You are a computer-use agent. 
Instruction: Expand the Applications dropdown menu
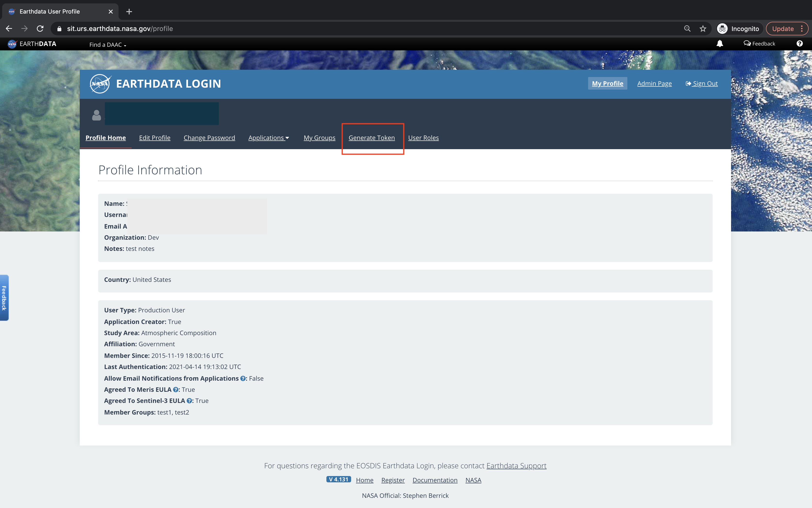click(269, 138)
